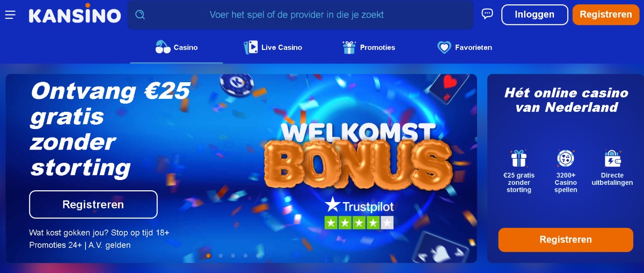The image size is (644, 273).
Task: Click the orange Registreren header button
Action: pyautogui.click(x=606, y=15)
